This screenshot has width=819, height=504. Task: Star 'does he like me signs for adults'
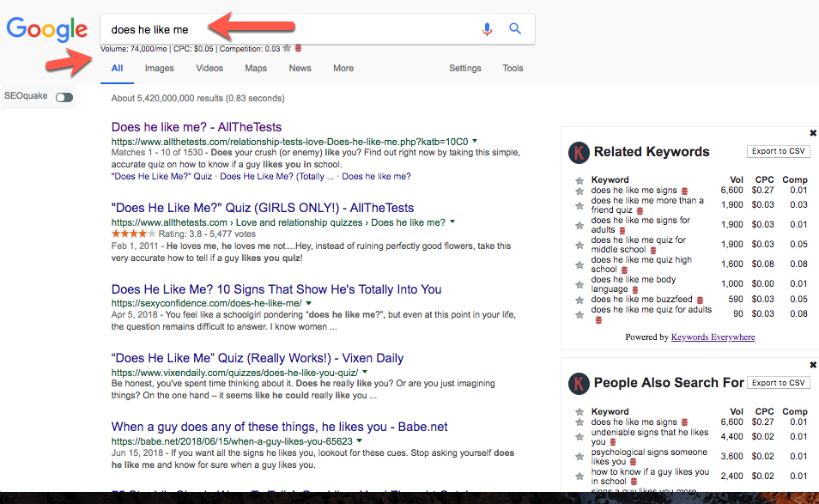579,226
